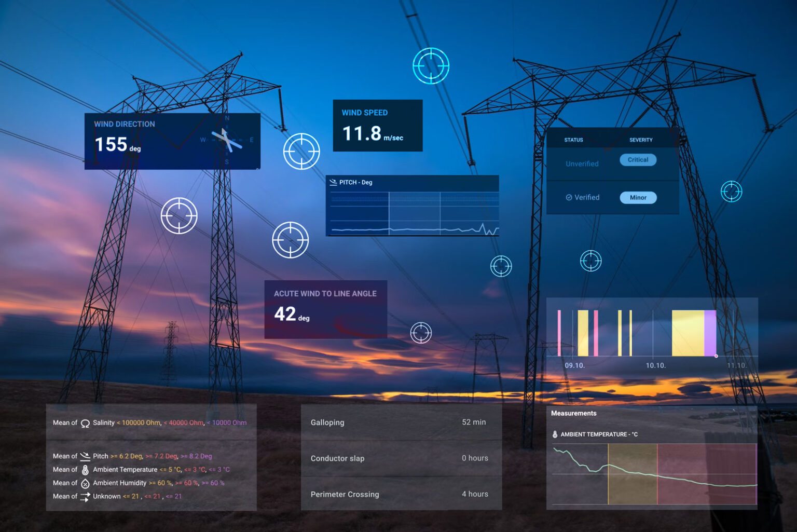
Task: Click the pitch icon on the PITCH chart header
Action: 333,182
